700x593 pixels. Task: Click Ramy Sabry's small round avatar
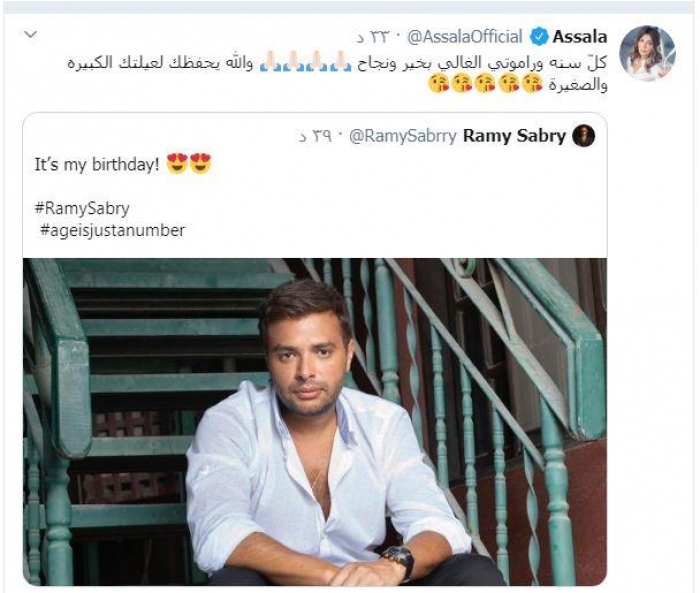(x=584, y=136)
